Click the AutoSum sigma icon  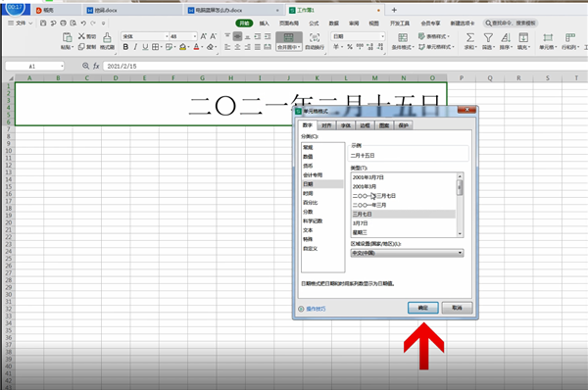click(469, 37)
